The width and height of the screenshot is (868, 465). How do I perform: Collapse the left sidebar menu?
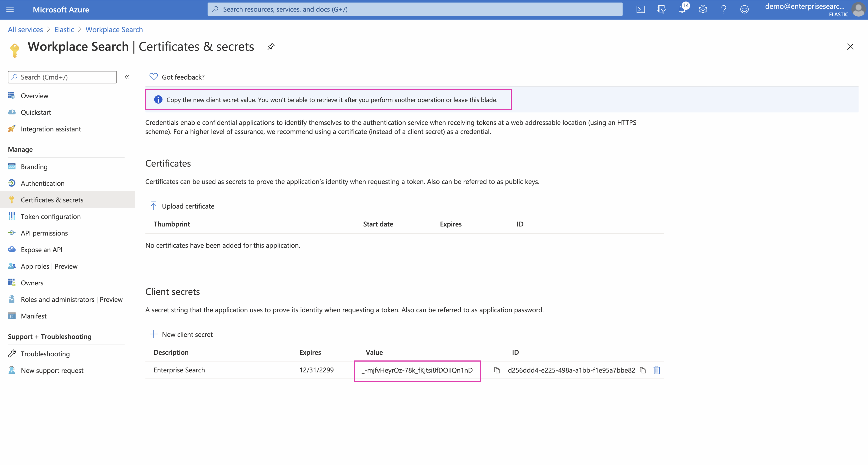click(x=127, y=77)
